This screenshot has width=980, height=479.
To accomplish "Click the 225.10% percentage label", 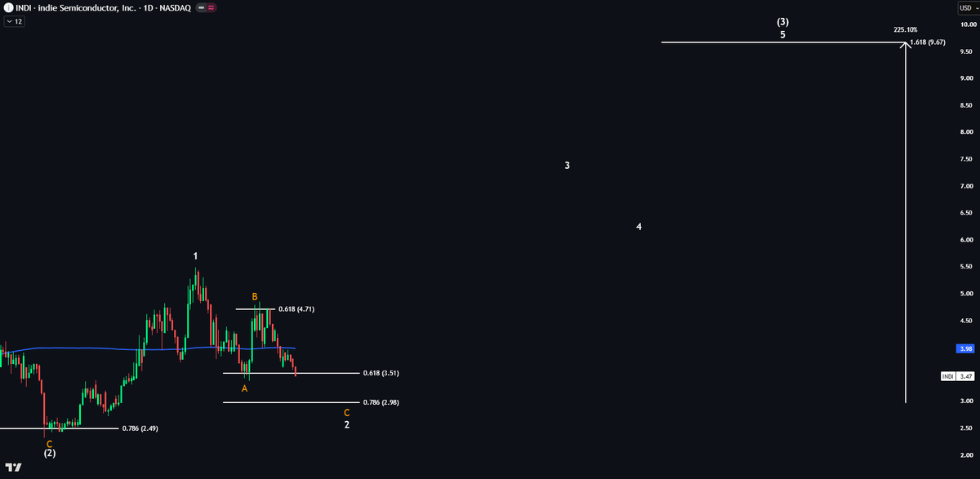I will coord(906,29).
